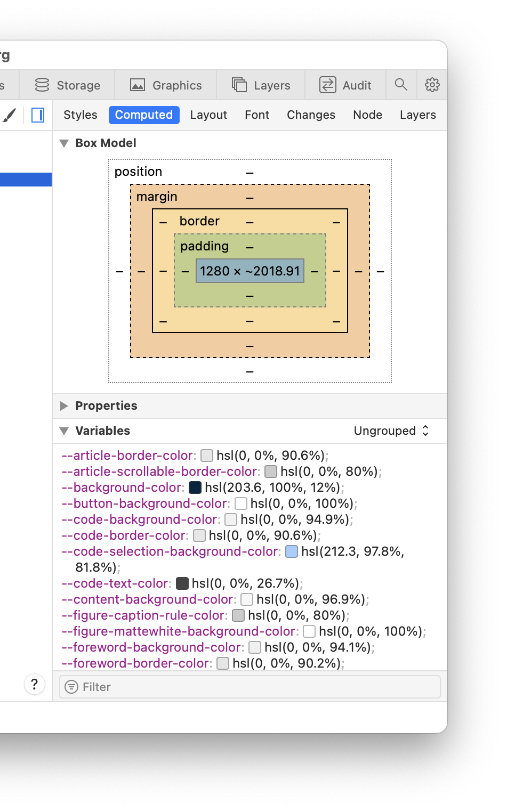Open the Web Inspector settings gear
This screenshot has width=507, height=812.
[x=432, y=85]
